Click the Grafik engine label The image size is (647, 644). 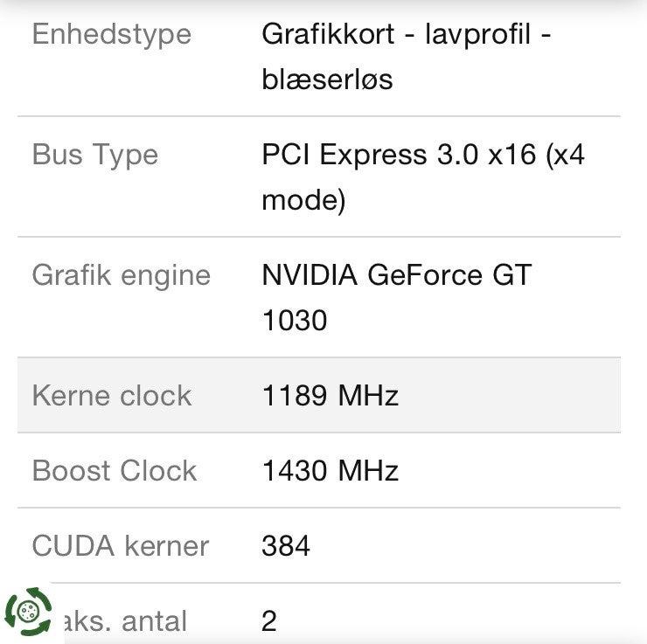[122, 275]
